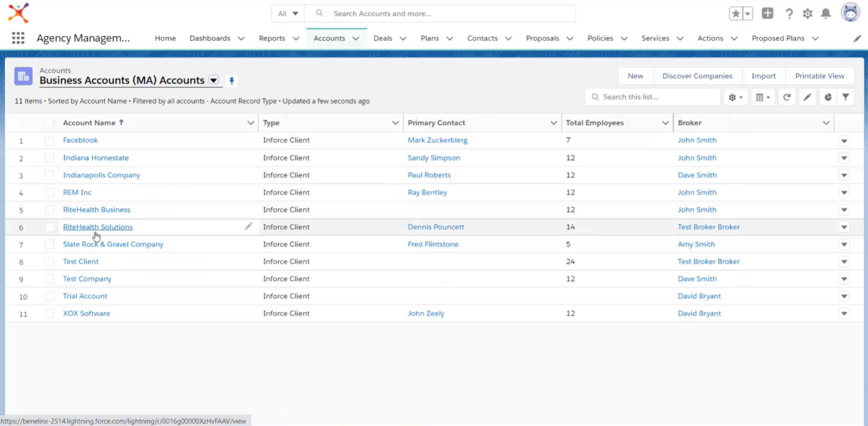
Task: Refresh the accounts list
Action: pos(787,97)
